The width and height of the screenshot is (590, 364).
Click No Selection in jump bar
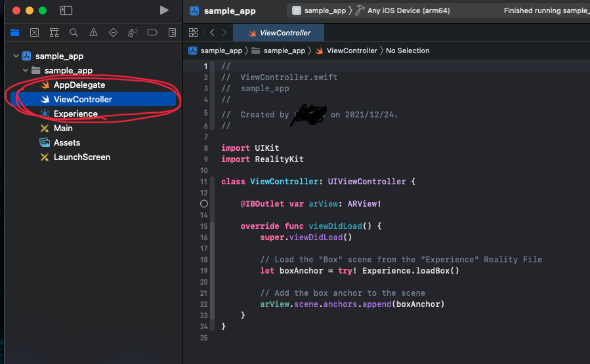click(x=408, y=51)
